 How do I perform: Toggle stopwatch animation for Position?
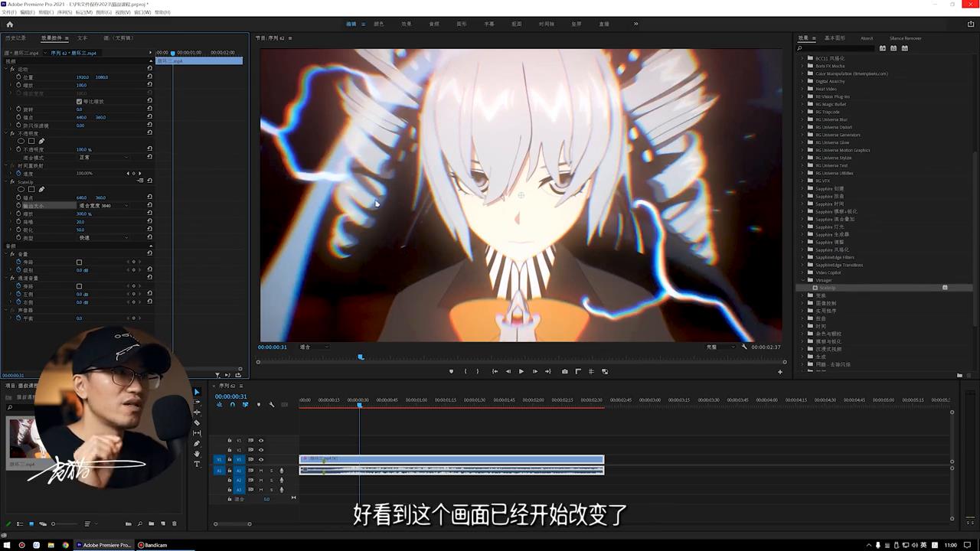point(18,77)
